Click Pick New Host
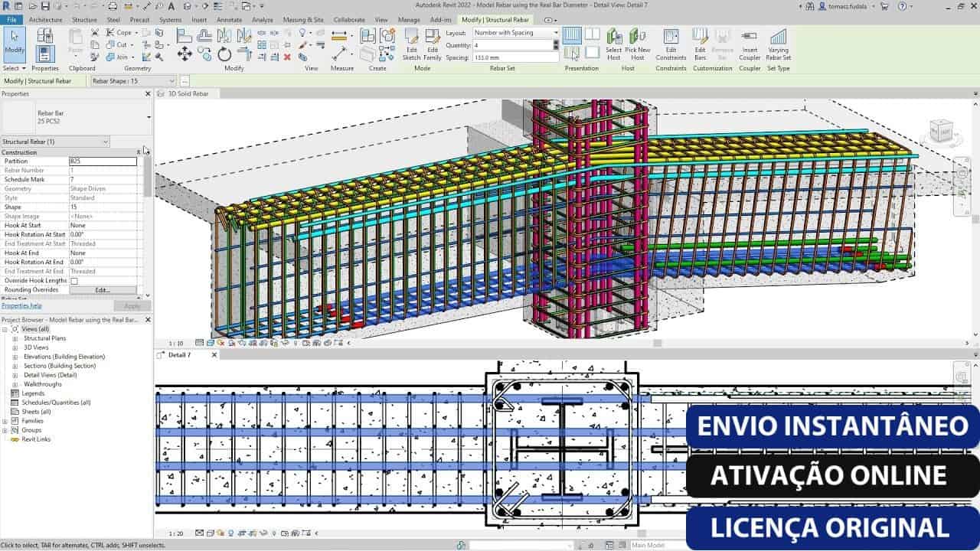The image size is (980, 551). (638, 45)
